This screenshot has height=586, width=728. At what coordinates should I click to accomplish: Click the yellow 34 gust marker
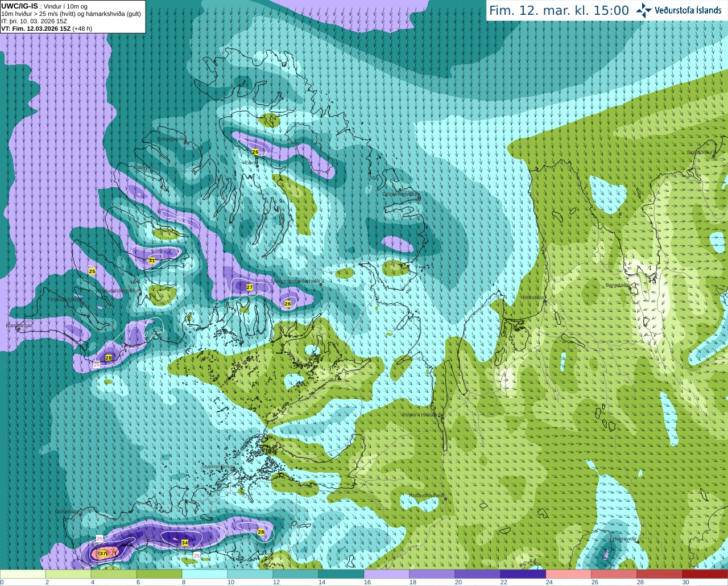click(185, 543)
